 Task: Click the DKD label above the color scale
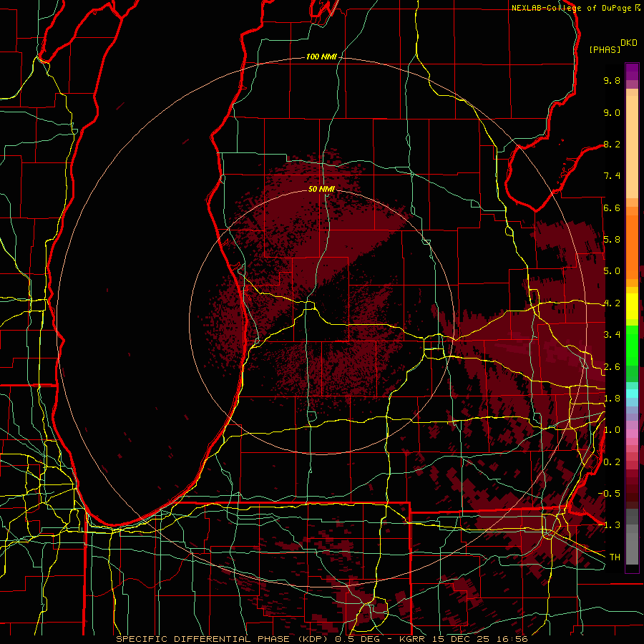pos(629,43)
